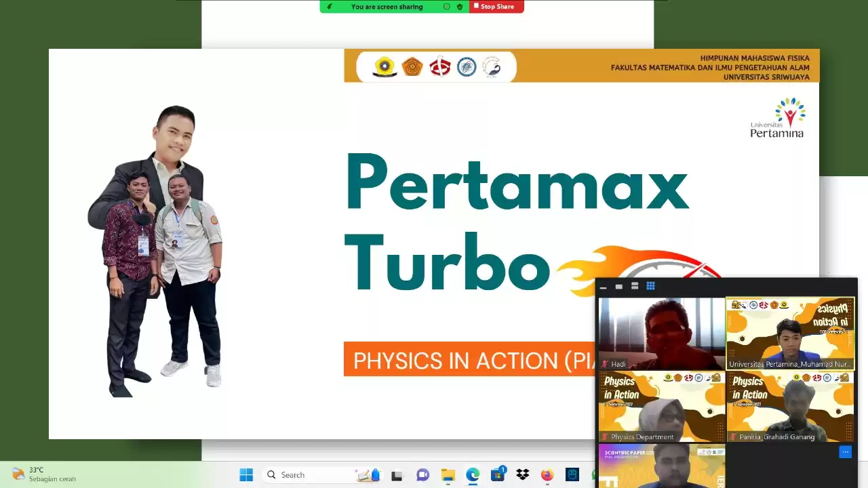The width and height of the screenshot is (868, 488).
Task: Collapse the video gallery with minimize strip icon
Action: [x=604, y=286]
